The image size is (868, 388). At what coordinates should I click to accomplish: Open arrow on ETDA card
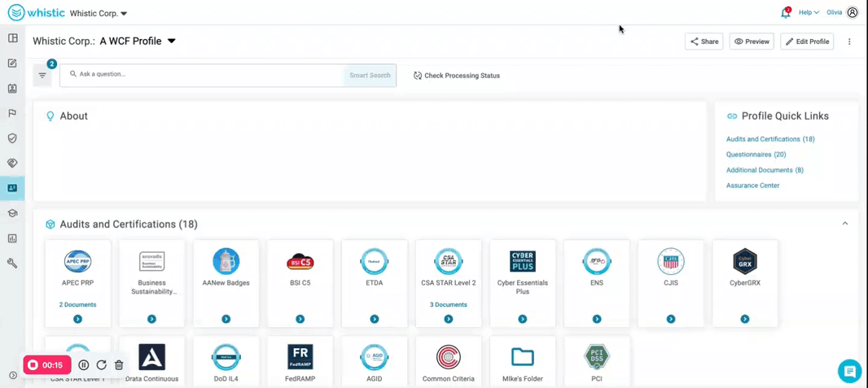(375, 319)
